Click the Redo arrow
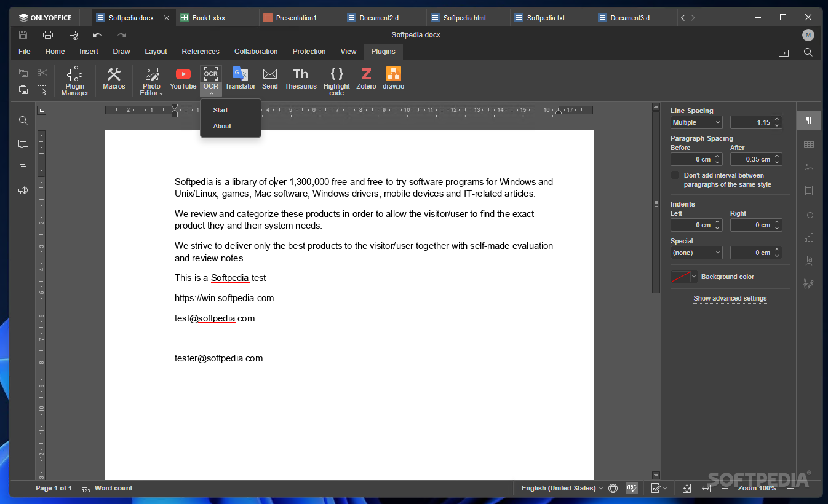Screen dimensions: 828x504 click(122, 35)
